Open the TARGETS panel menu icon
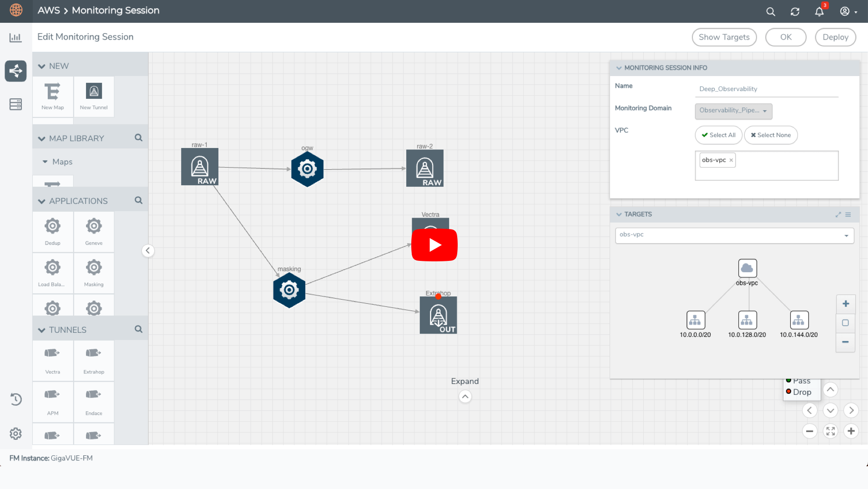Image resolution: width=868 pixels, height=489 pixels. coord(848,214)
